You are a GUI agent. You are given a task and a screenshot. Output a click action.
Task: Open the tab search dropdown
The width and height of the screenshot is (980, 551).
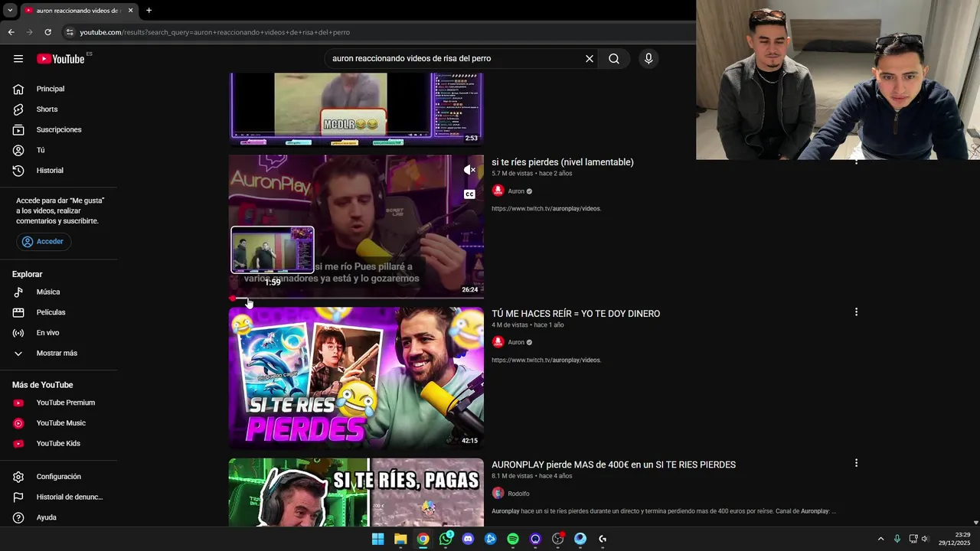(x=10, y=11)
